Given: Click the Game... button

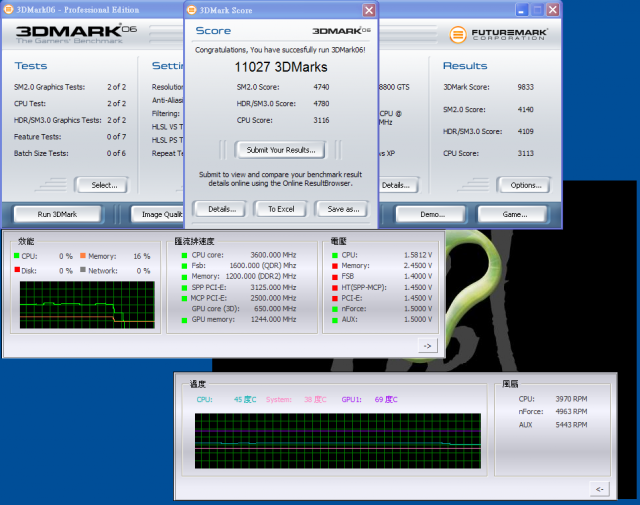Looking at the screenshot, I should coord(514,214).
